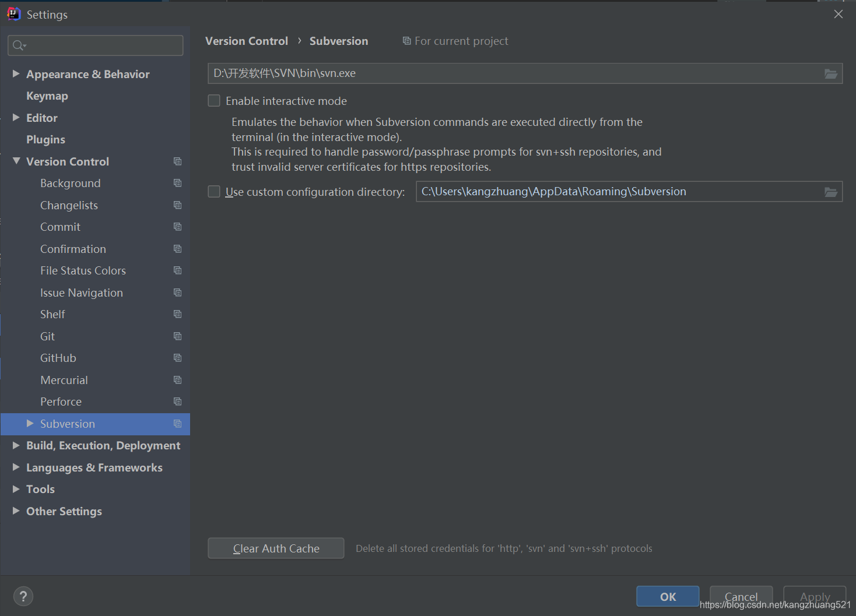This screenshot has width=856, height=616.
Task: Select Commit settings
Action: coord(60,227)
